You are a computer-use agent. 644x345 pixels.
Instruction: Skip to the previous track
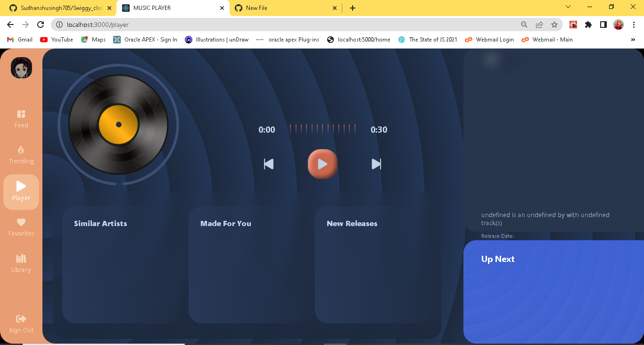pos(268,164)
